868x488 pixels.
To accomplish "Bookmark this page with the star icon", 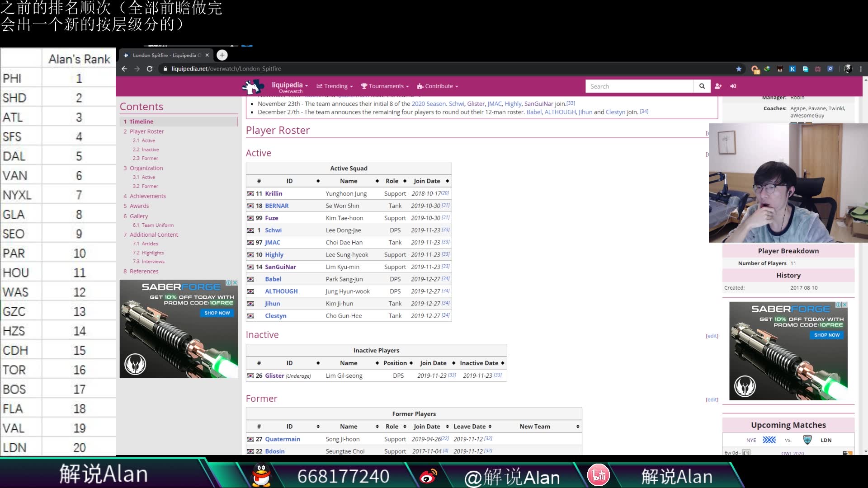I will click(x=739, y=69).
